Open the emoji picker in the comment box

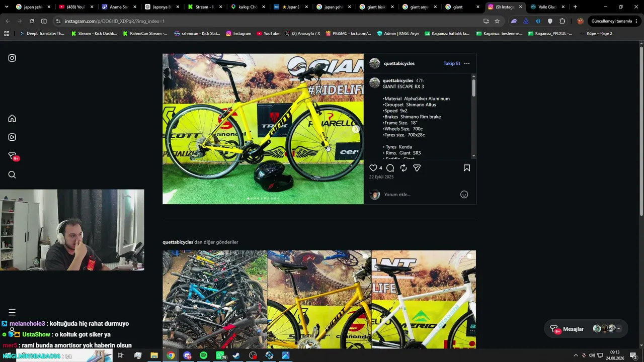tap(464, 195)
